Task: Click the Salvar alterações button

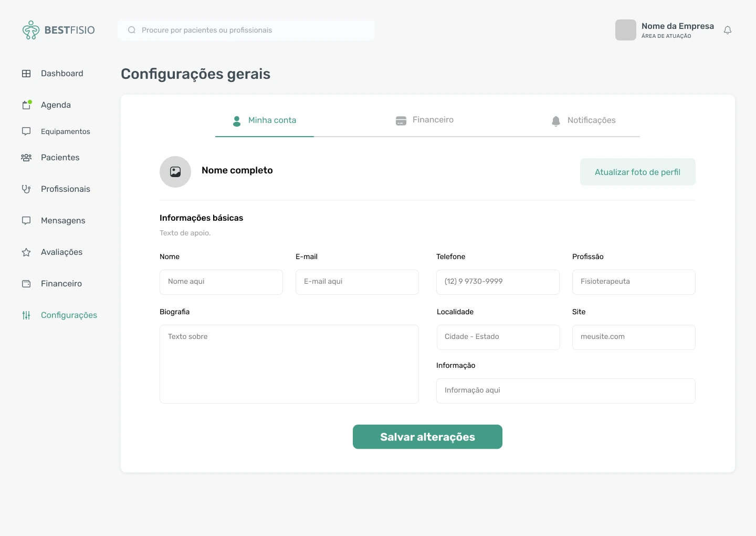Action: click(x=427, y=437)
